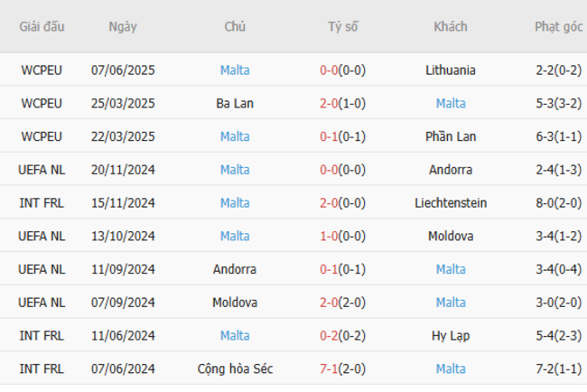The height and width of the screenshot is (392, 587).
Task: Click Andorra in the 20/11/2024 row
Action: (x=451, y=169)
